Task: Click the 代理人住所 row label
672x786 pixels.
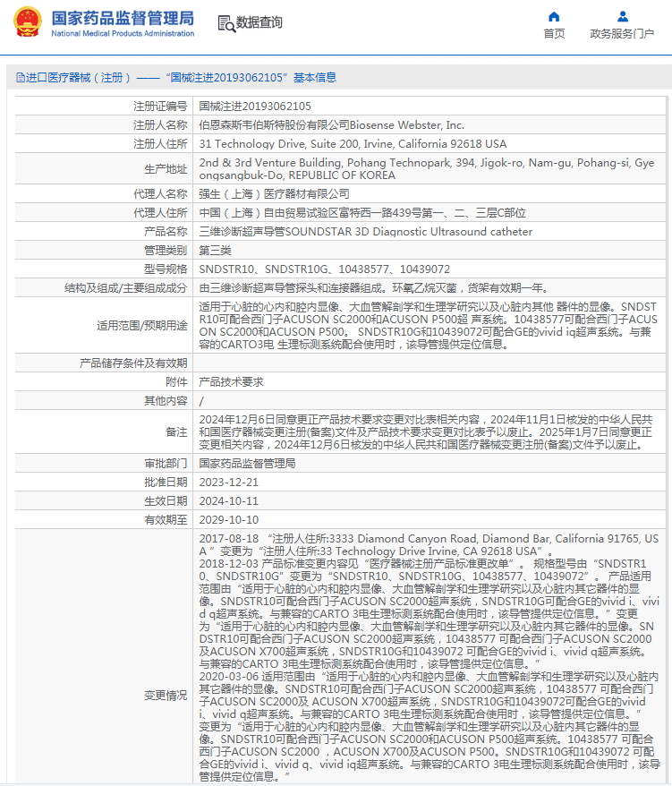Action: [x=160, y=213]
